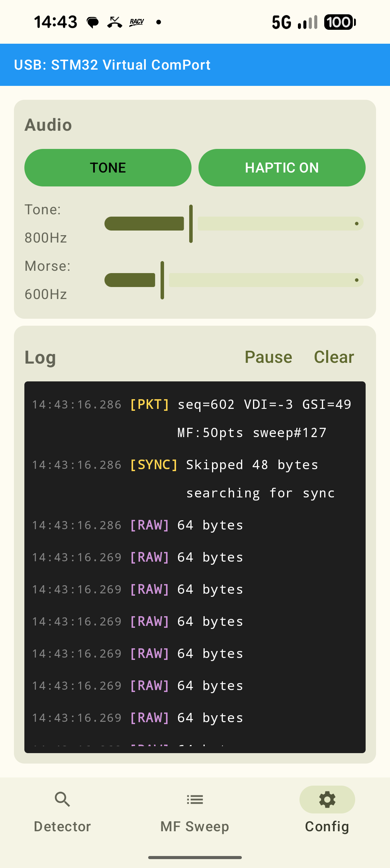
Task: Clear the log entries
Action: 334,357
